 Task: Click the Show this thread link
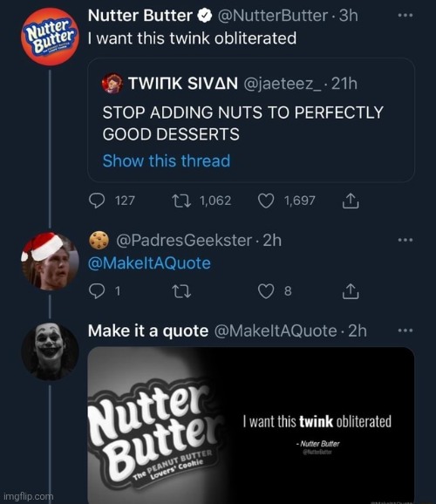click(167, 160)
